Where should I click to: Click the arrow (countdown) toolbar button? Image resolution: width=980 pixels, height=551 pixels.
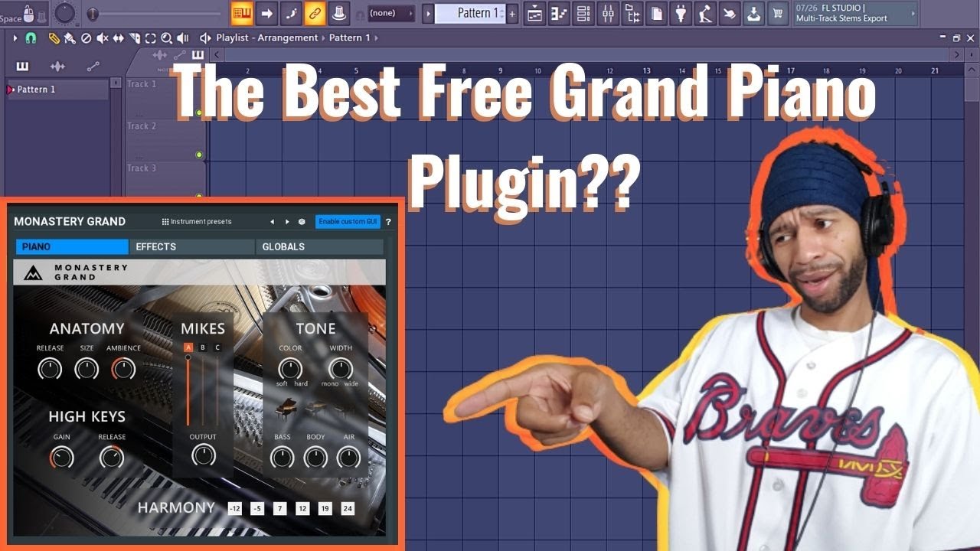pos(266,13)
